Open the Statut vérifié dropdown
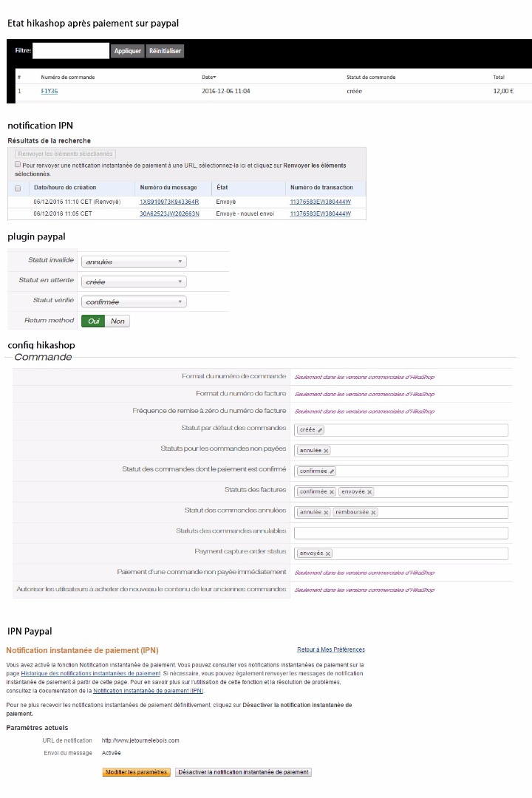Image resolution: width=532 pixels, height=798 pixels. [x=133, y=301]
